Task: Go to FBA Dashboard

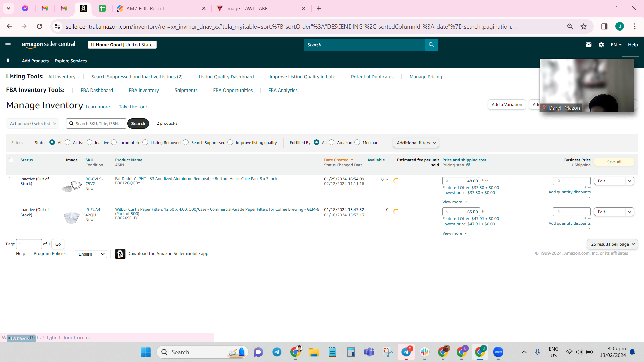Action: point(97,90)
